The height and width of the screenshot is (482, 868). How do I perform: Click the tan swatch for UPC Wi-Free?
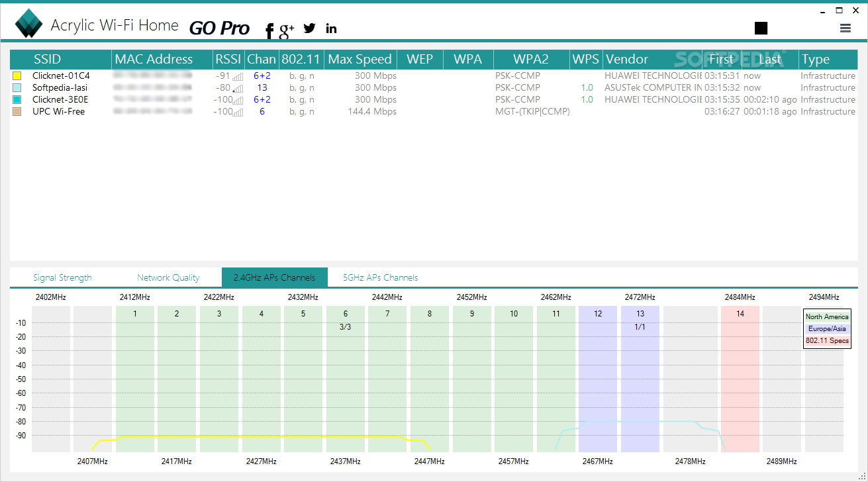(17, 112)
